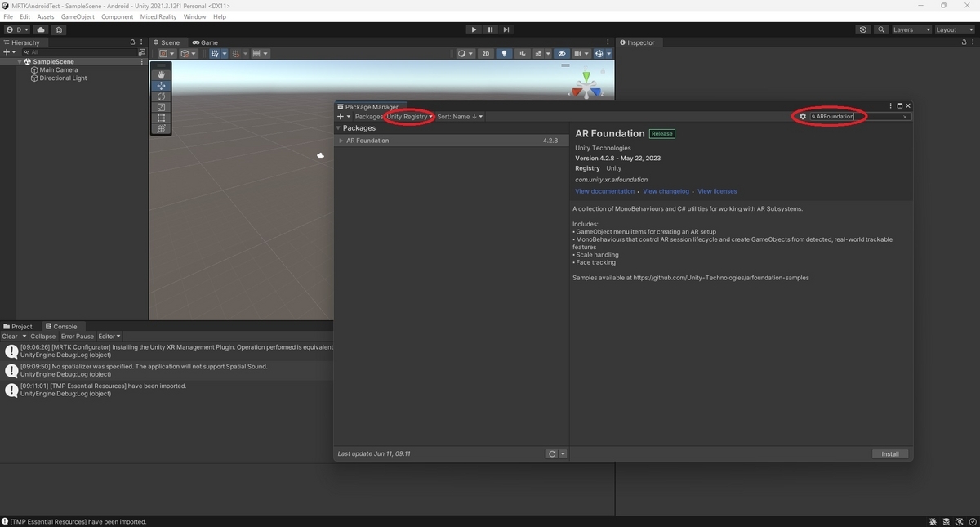Image resolution: width=980 pixels, height=527 pixels.
Task: Select the Hand (View) tool in Scene
Action: [x=161, y=74]
